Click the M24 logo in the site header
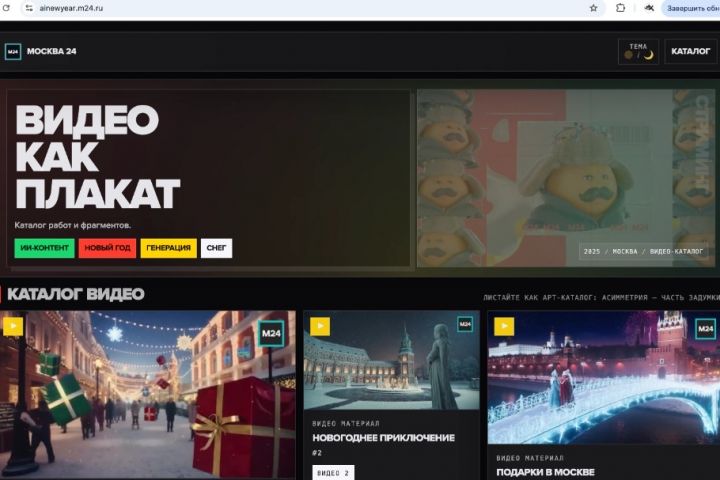720x480 pixels. tap(13, 51)
